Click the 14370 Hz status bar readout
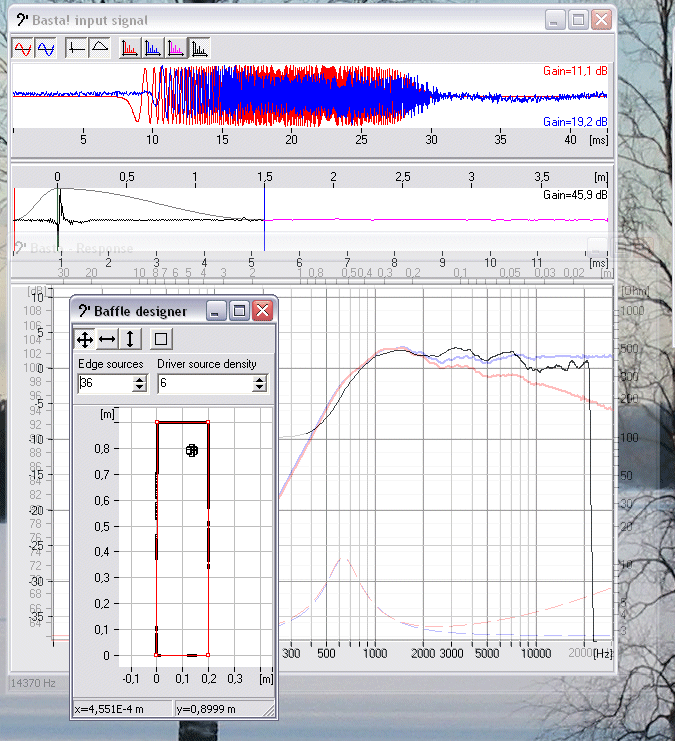The image size is (675, 741). 33,683
